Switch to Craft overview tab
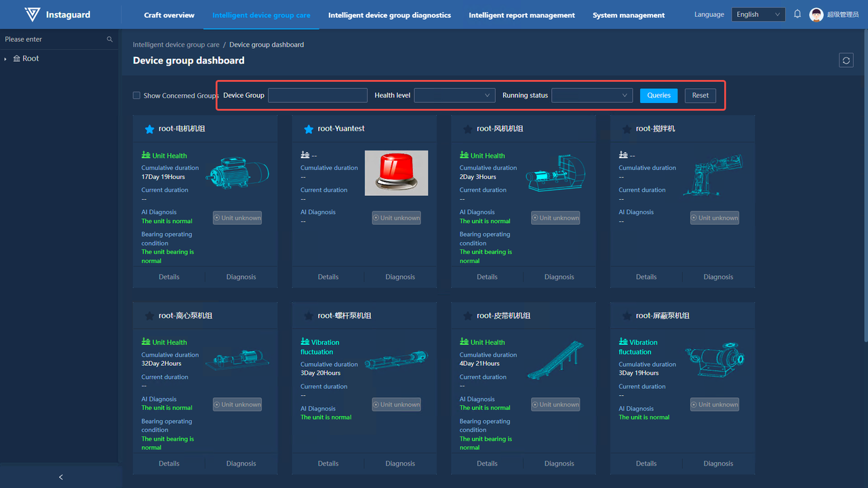 click(x=169, y=15)
